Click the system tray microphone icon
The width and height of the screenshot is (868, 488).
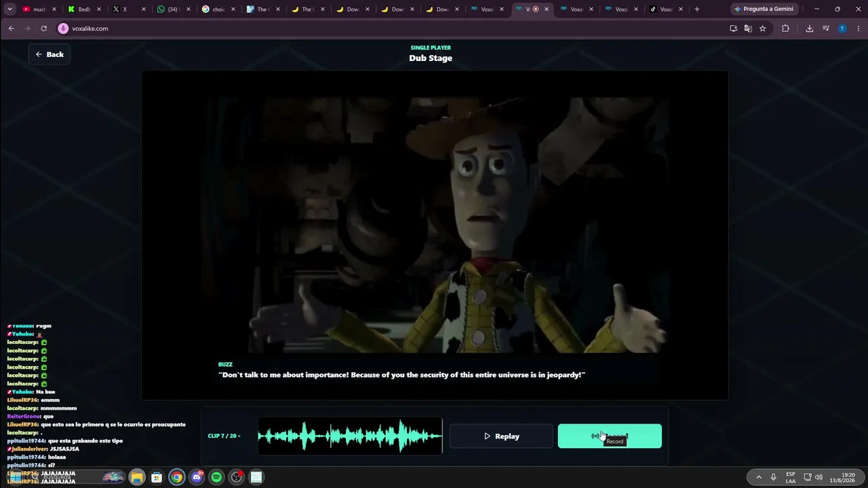coord(773,477)
